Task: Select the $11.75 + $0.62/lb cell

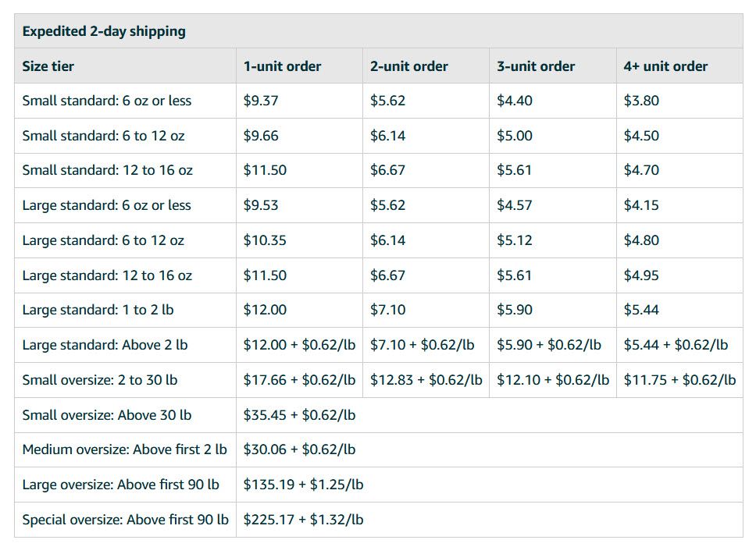Action: 679,380
